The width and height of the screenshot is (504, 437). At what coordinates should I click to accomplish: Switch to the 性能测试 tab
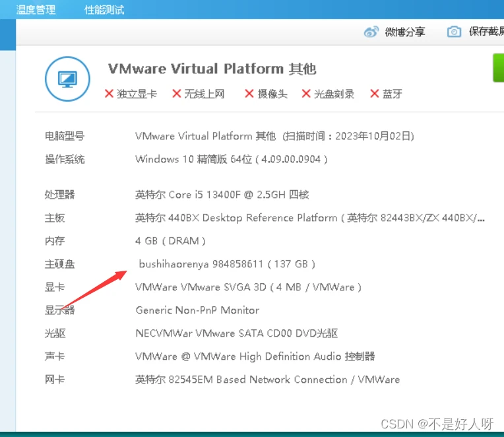104,10
